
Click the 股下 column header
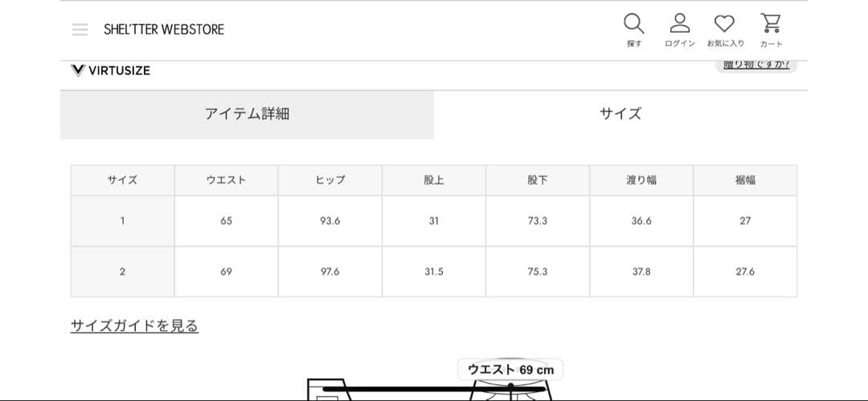tap(538, 180)
